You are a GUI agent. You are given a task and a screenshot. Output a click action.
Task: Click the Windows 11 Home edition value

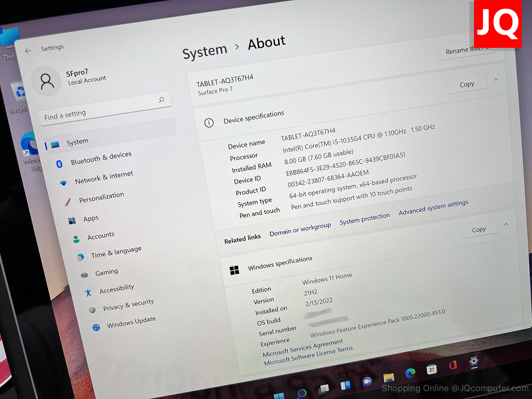[327, 279]
